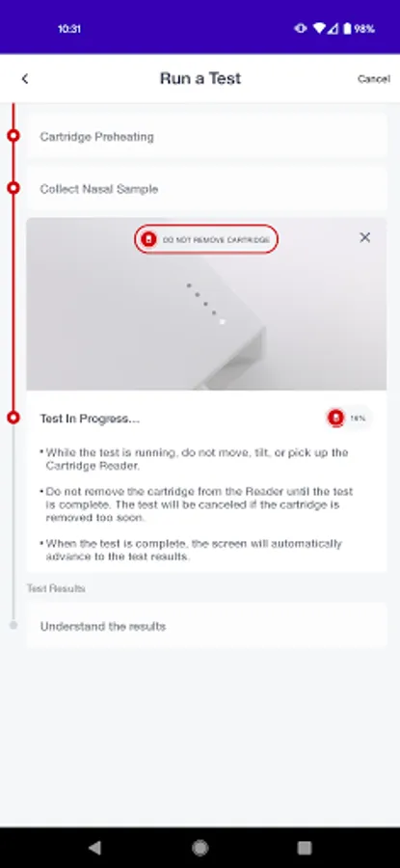Tap the Android home circle button
This screenshot has width=400, height=868.
point(200,848)
